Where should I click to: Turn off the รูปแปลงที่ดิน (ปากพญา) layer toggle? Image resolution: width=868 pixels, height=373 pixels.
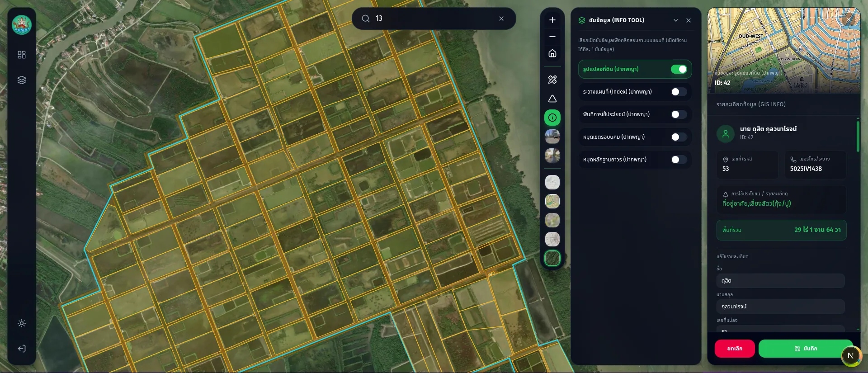point(679,69)
